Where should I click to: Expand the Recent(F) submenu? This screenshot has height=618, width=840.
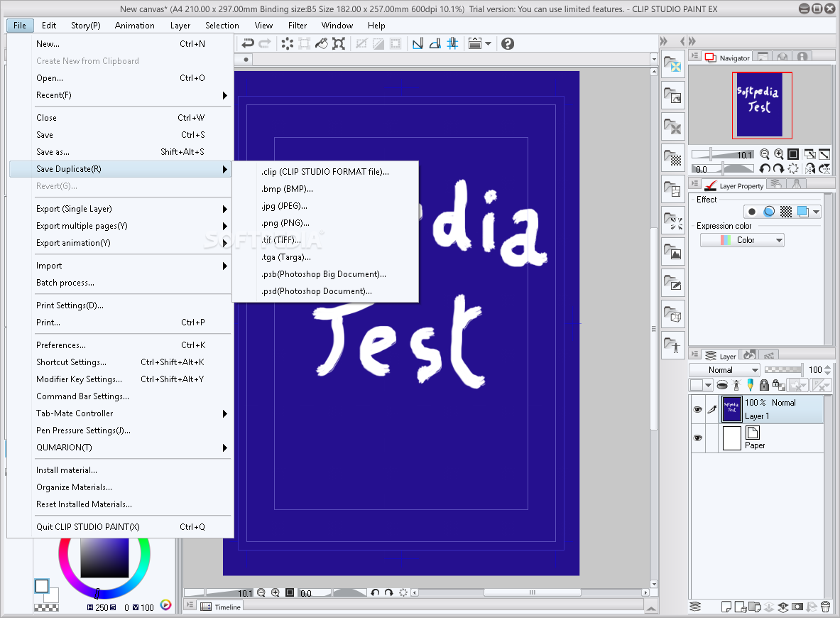click(x=120, y=95)
